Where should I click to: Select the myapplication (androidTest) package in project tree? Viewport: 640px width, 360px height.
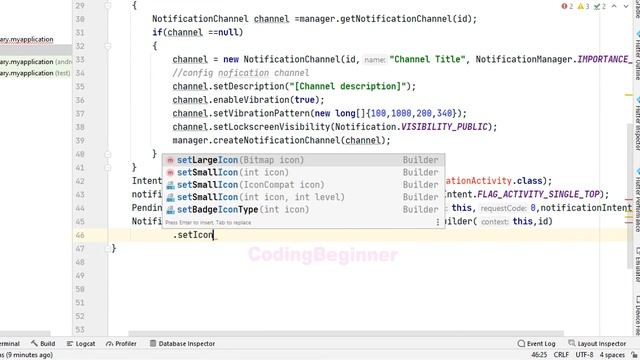(36, 62)
